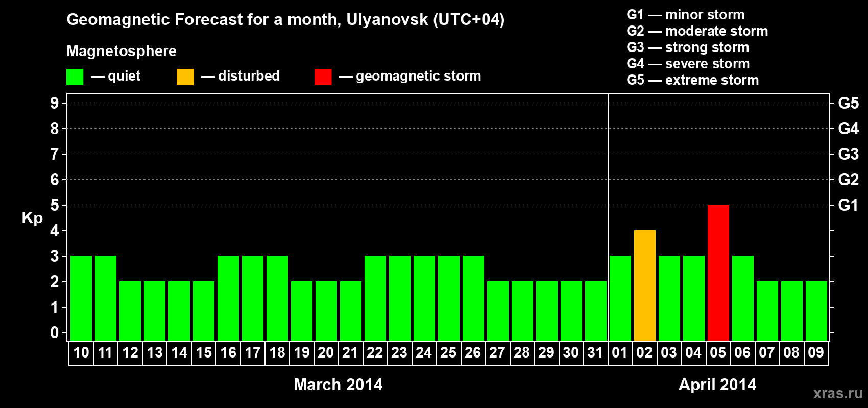Viewport: 868px width, 408px height.
Task: Click the right-axis G5 label
Action: pyautogui.click(x=849, y=103)
